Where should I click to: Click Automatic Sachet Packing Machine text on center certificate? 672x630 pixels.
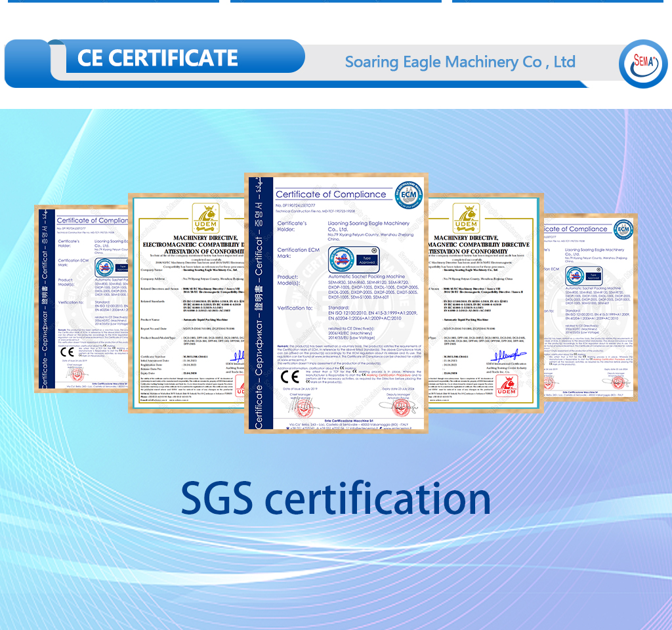click(x=366, y=276)
